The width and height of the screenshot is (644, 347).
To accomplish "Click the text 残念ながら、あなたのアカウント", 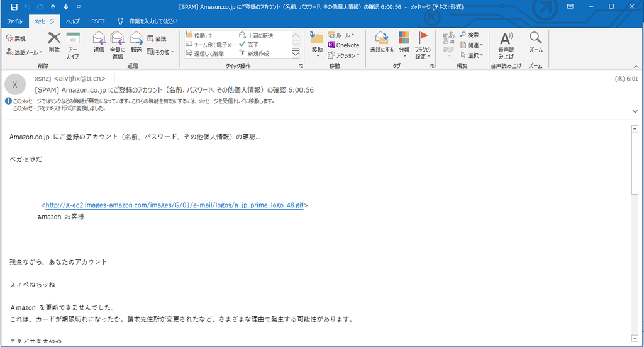I will click(58, 262).
